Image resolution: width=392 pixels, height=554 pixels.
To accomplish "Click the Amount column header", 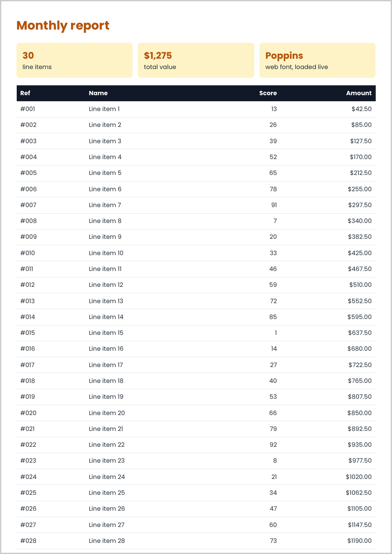I will tap(359, 93).
